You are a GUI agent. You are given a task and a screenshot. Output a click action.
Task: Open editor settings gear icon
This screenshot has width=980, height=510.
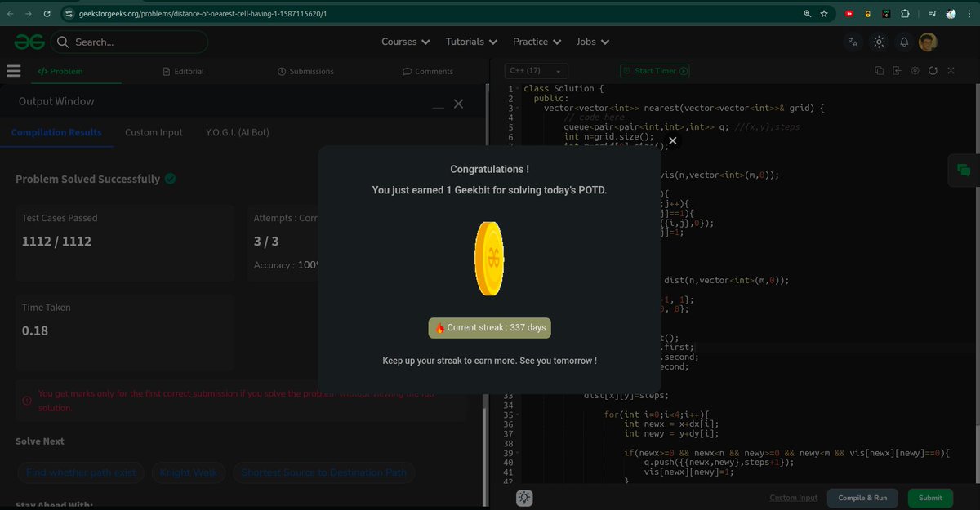[915, 71]
